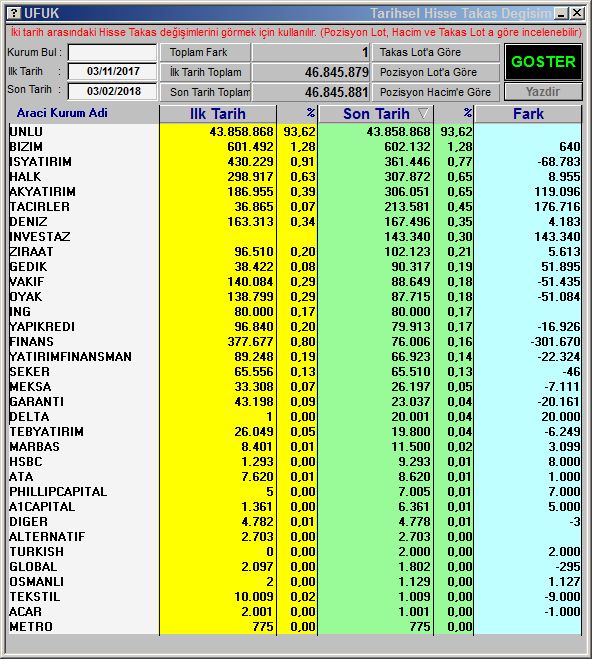The width and height of the screenshot is (592, 659).
Task: Select Pozisyon Hacim'e Göre option
Action: tap(436, 92)
